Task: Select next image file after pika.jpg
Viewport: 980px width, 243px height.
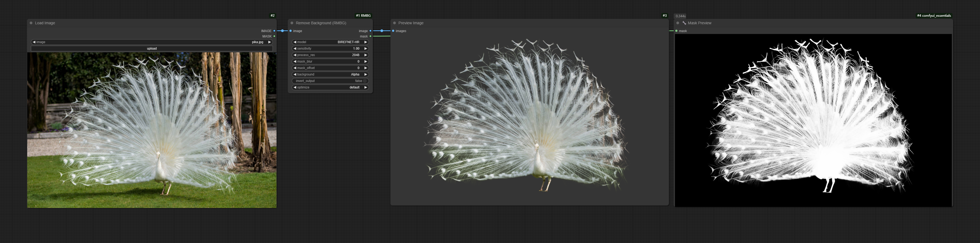Action: coord(269,42)
